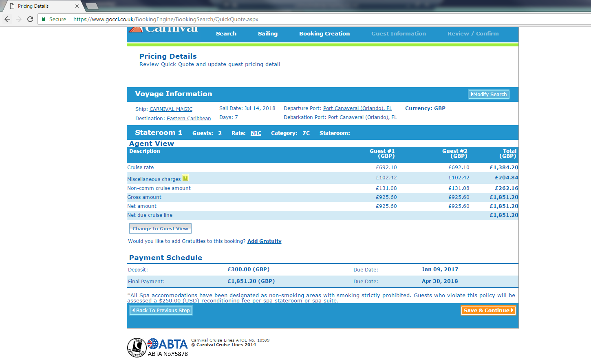Click Guest #1 Net amount £925.60
591x364 pixels.
(x=386, y=206)
